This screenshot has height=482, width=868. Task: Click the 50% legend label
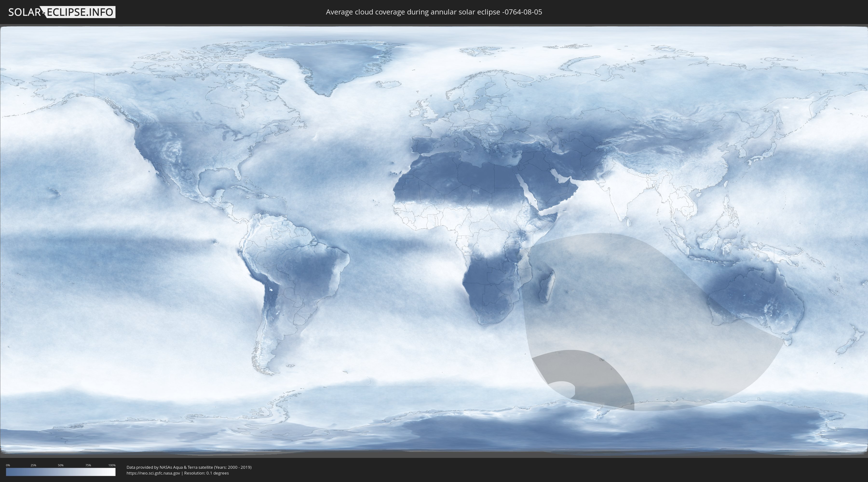coord(61,465)
